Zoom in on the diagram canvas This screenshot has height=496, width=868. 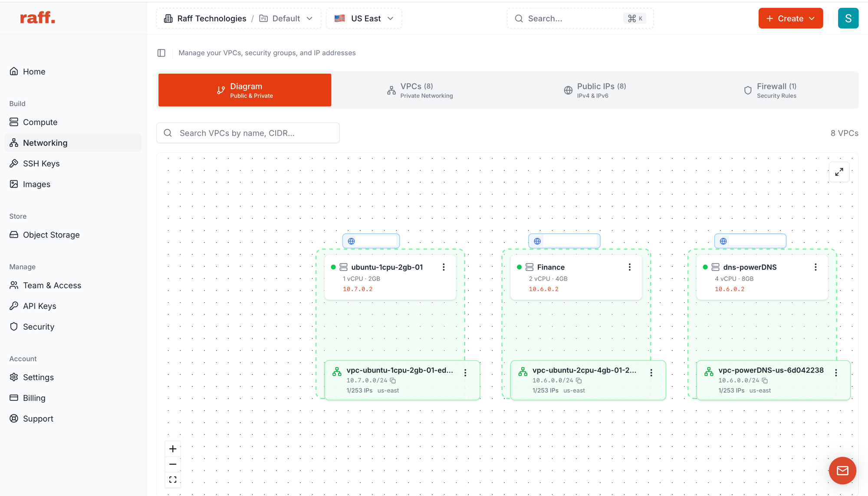tap(173, 449)
